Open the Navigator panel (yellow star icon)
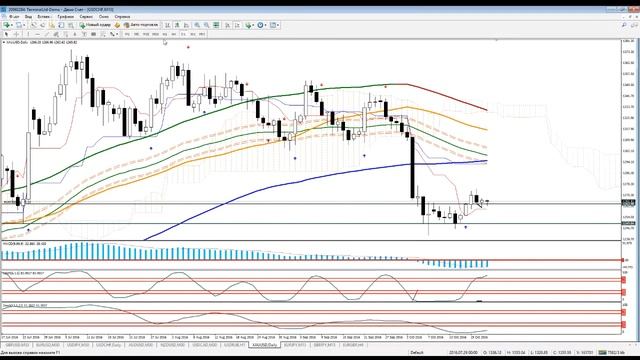 pyautogui.click(x=52, y=25)
